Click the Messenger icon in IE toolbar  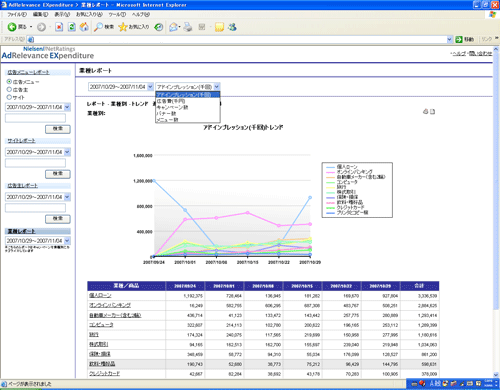point(232,27)
